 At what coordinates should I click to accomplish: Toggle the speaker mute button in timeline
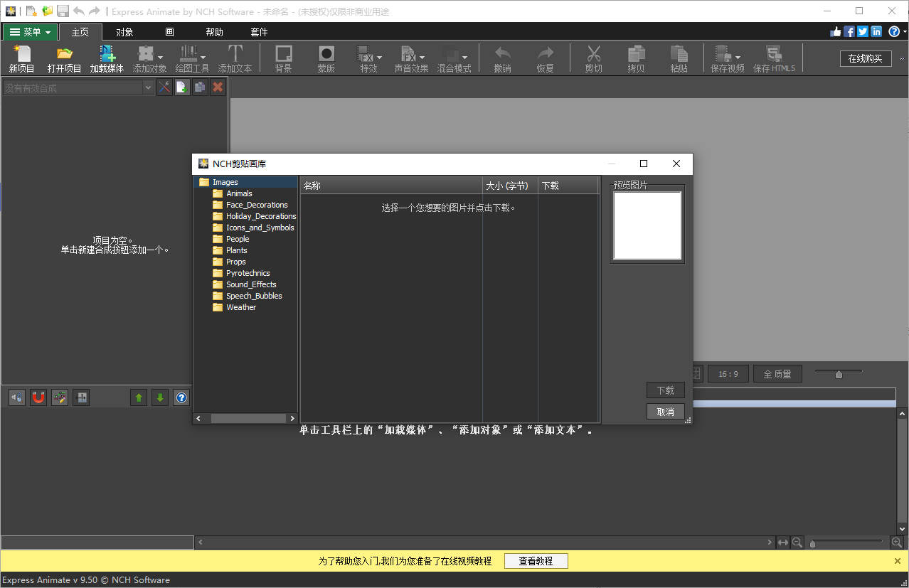[17, 397]
